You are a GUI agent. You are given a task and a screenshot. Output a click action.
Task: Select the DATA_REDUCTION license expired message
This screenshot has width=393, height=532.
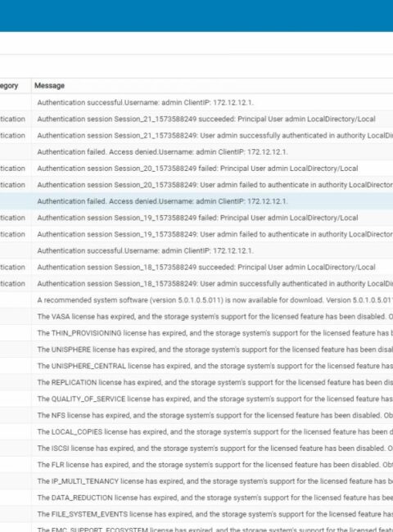(196, 498)
